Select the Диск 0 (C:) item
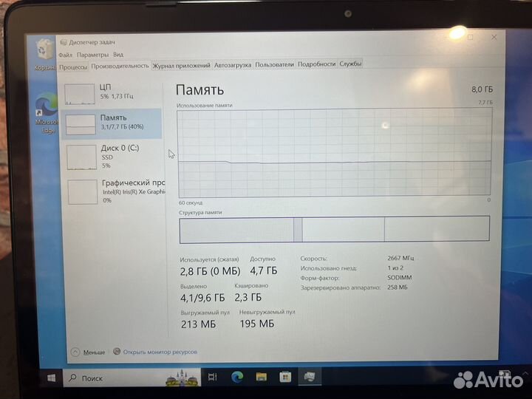Viewport: 532px width, 399px height. pos(113,157)
